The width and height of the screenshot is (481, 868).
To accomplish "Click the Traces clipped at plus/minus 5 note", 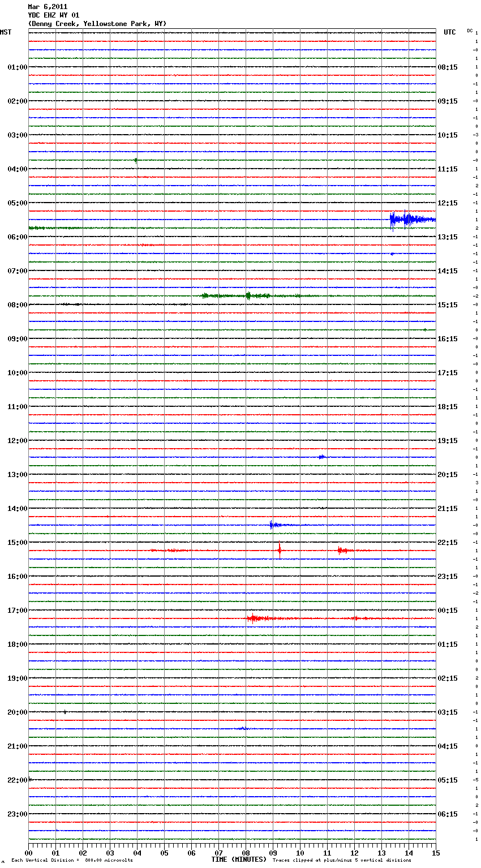I will (x=342, y=861).
